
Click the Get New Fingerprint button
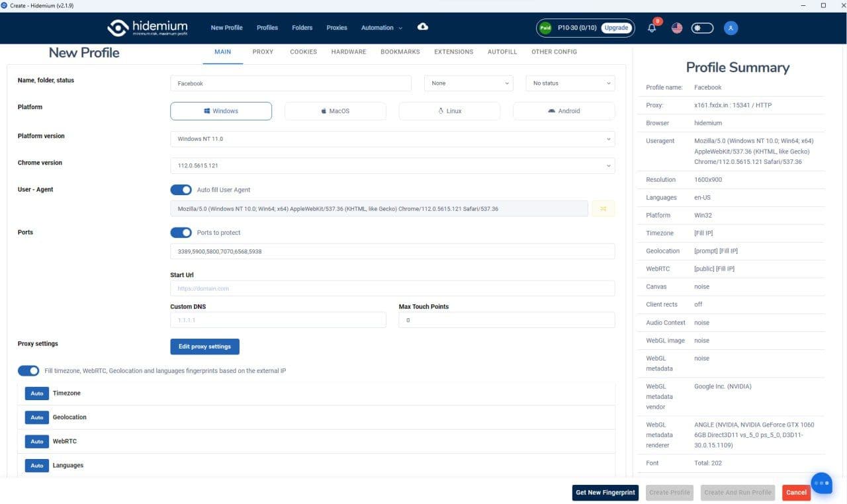(605, 492)
